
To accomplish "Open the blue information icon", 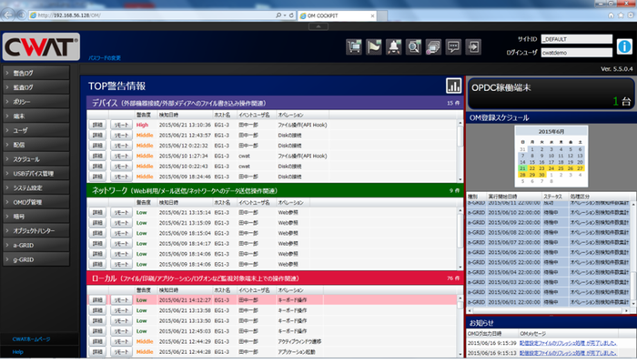I will click(623, 45).
